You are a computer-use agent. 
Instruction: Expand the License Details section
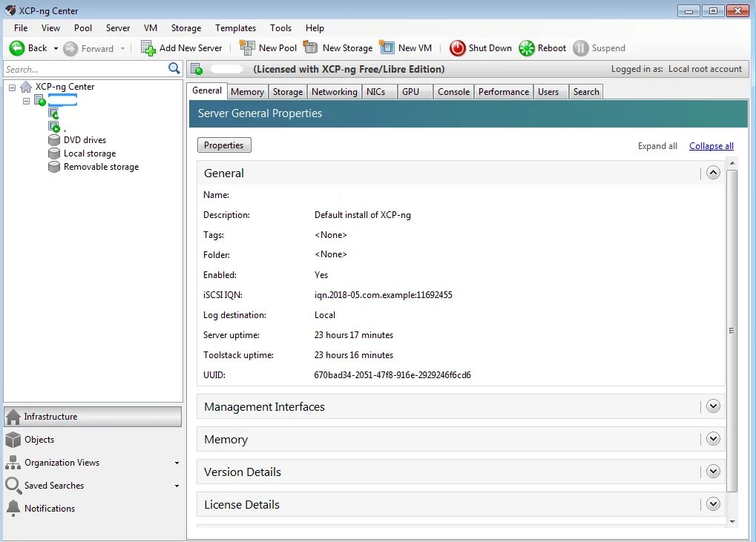coord(713,504)
